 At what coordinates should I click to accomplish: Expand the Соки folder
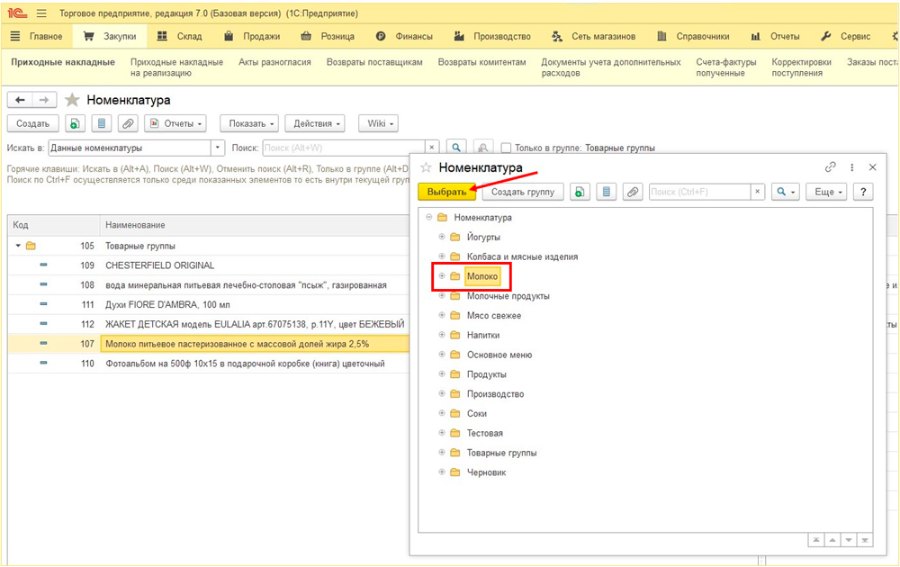(441, 413)
